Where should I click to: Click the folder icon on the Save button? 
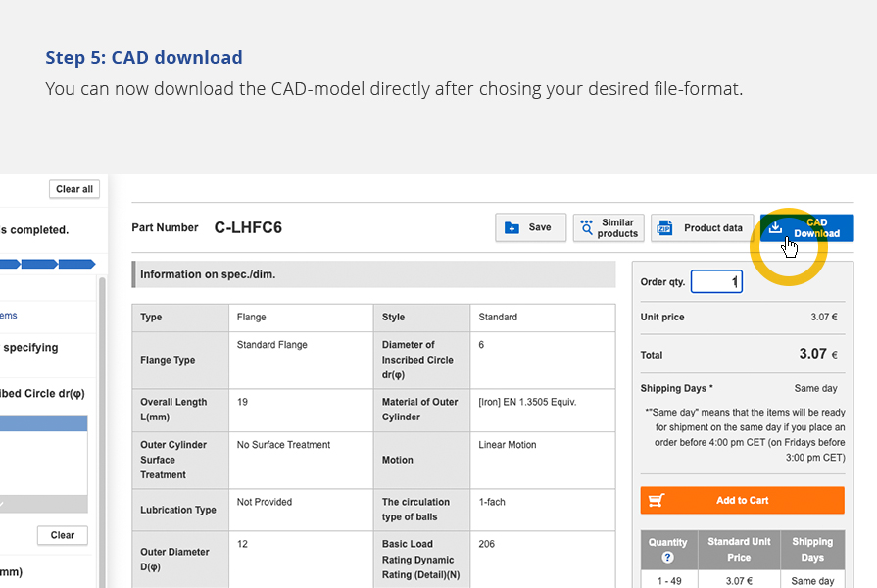tap(512, 227)
